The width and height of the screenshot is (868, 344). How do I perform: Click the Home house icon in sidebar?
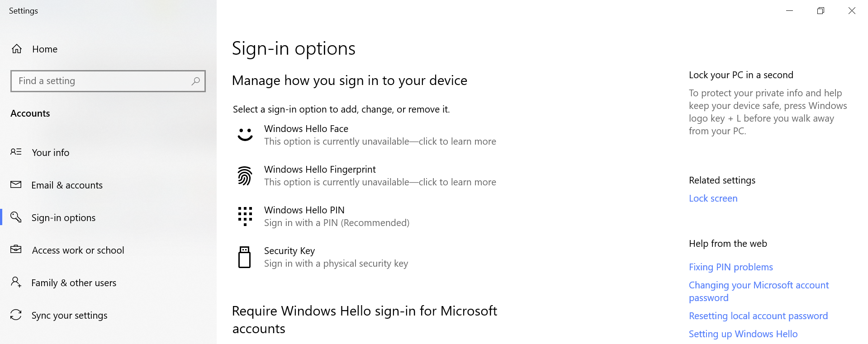[16, 49]
